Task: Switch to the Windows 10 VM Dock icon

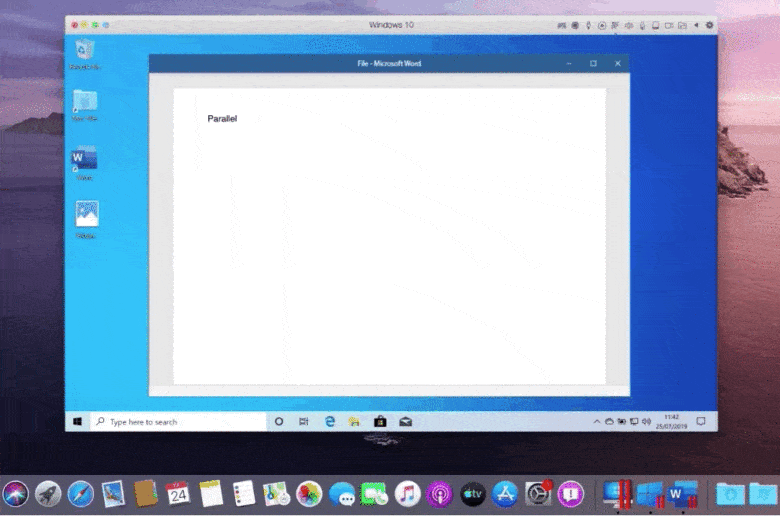Action: 650,494
